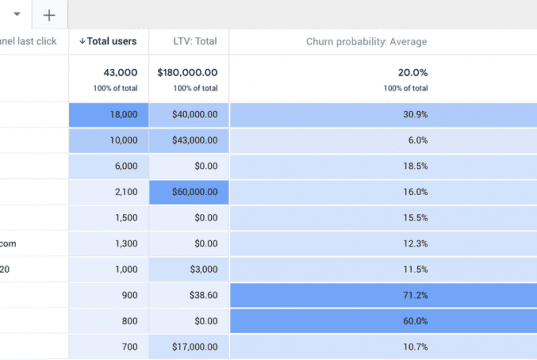Click the $17,000.00 LTV cell
The image size is (537, 360).
[x=189, y=347]
